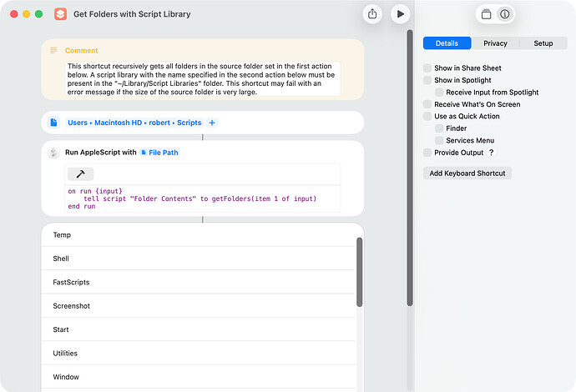Click the Comment action icon
Screen dimensions: 576x392
(x=53, y=50)
